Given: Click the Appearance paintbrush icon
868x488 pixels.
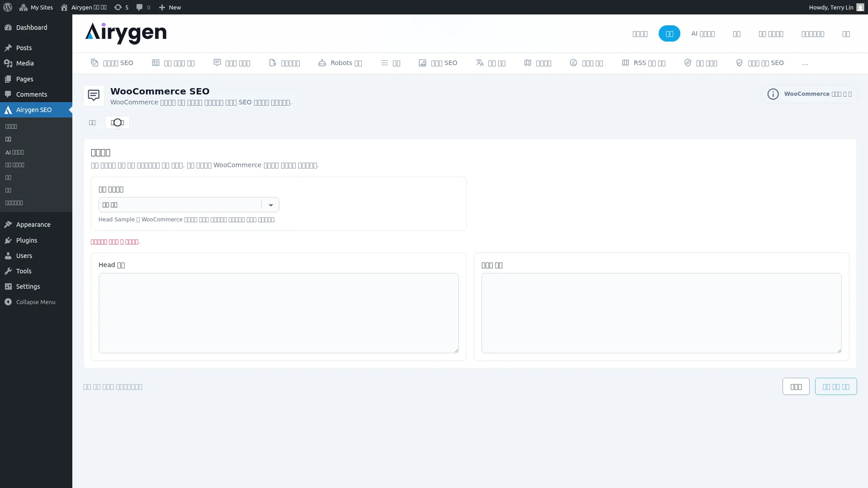Looking at the screenshot, I should (x=8, y=225).
